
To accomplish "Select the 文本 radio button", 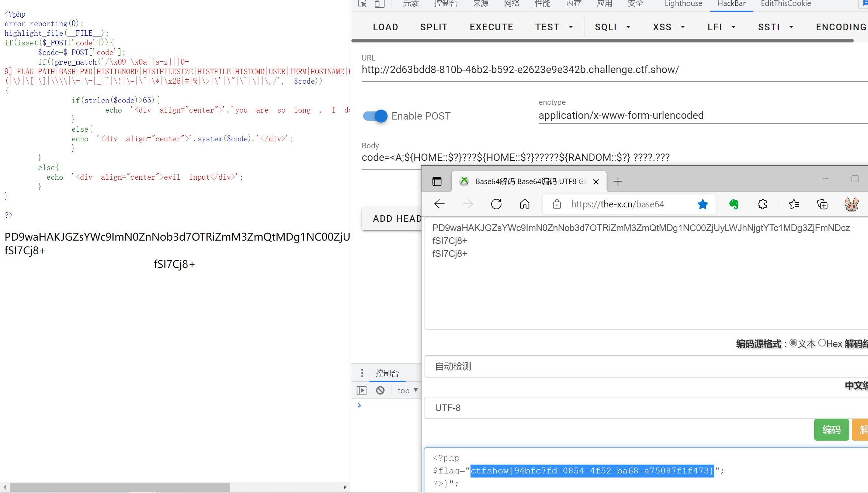I will click(x=793, y=343).
